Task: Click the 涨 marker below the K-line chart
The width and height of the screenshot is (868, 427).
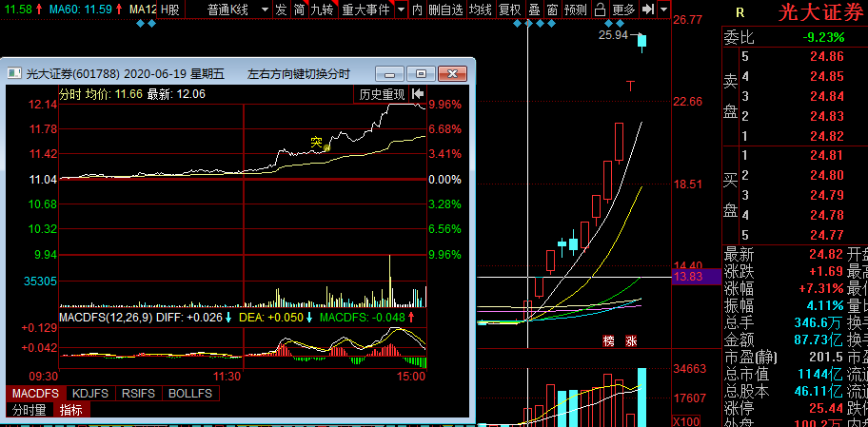Action: [631, 340]
